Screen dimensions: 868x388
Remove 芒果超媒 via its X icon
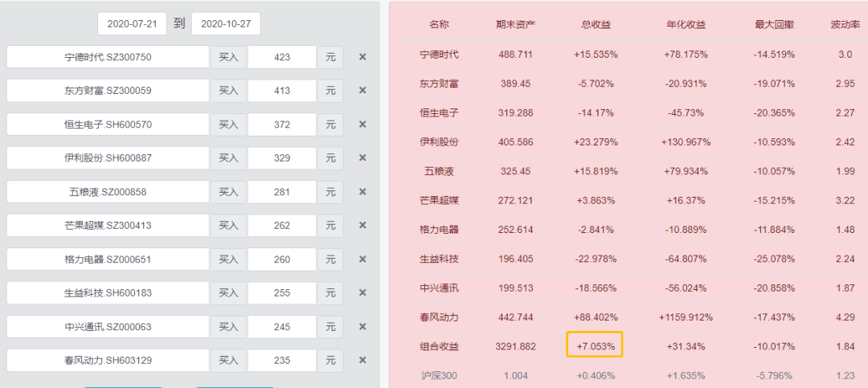coord(362,226)
